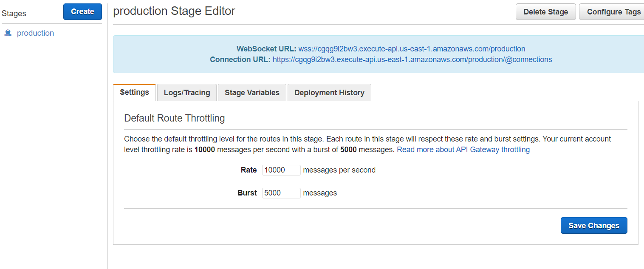
Task: Click the bold Rate label
Action: (249, 170)
